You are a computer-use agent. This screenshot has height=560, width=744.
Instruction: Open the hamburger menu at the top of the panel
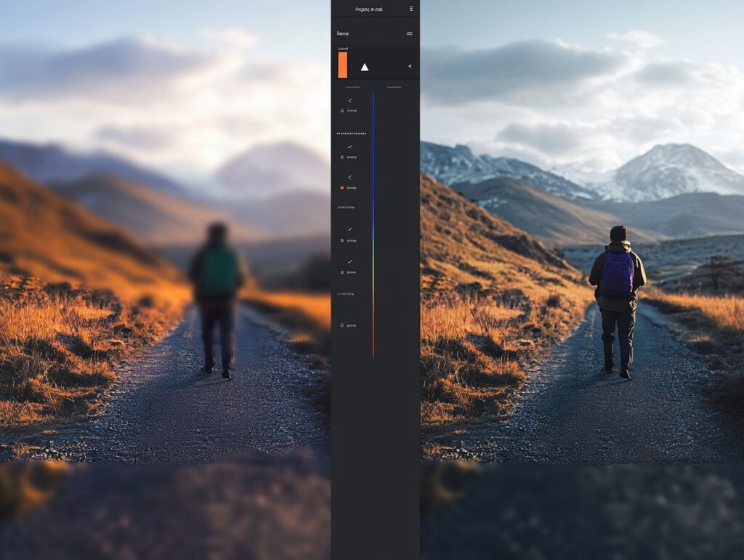(411, 7)
